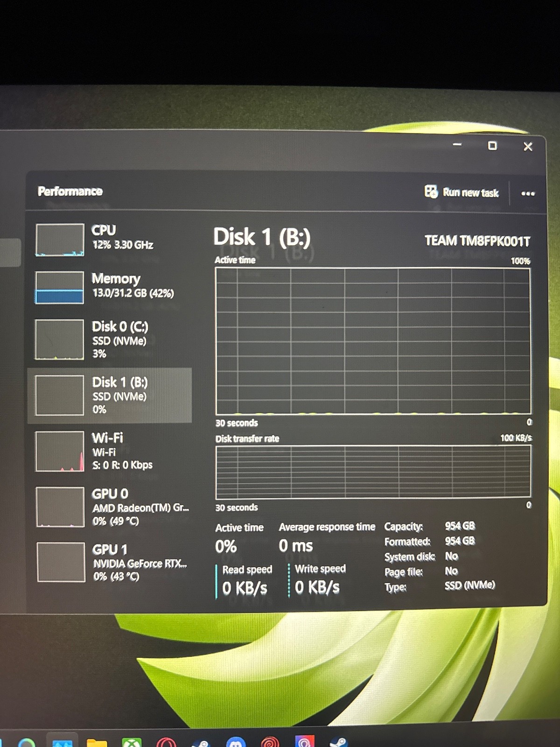The width and height of the screenshot is (560, 747).
Task: Click the GPU 1 graph thumbnail
Action: [61, 562]
